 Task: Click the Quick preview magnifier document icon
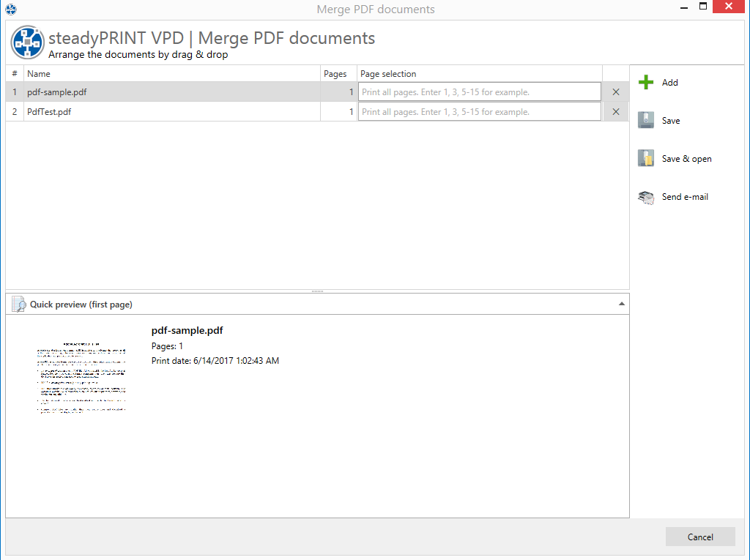[18, 304]
